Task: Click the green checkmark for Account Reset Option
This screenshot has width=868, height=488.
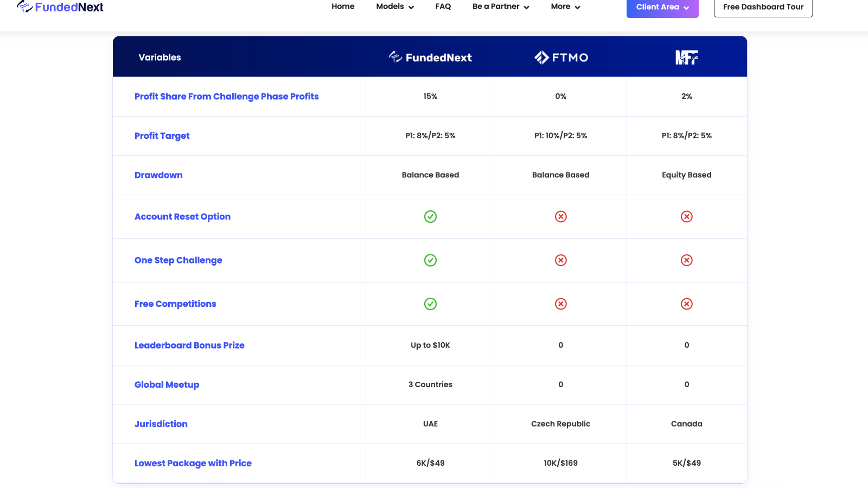Action: coord(430,216)
